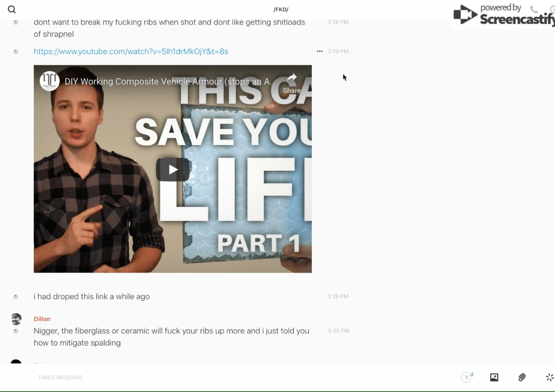This screenshot has height=392, width=555.
Task: Open message options three-dot menu
Action: coord(320,52)
